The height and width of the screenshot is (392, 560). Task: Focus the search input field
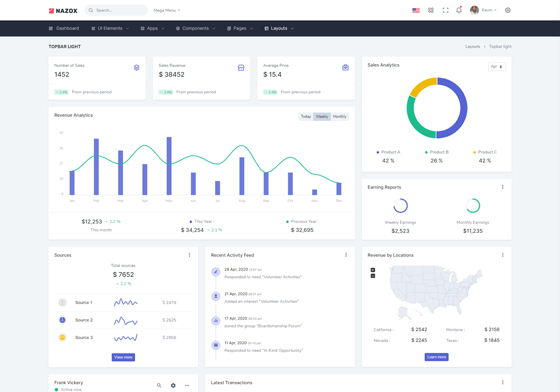[x=116, y=10]
